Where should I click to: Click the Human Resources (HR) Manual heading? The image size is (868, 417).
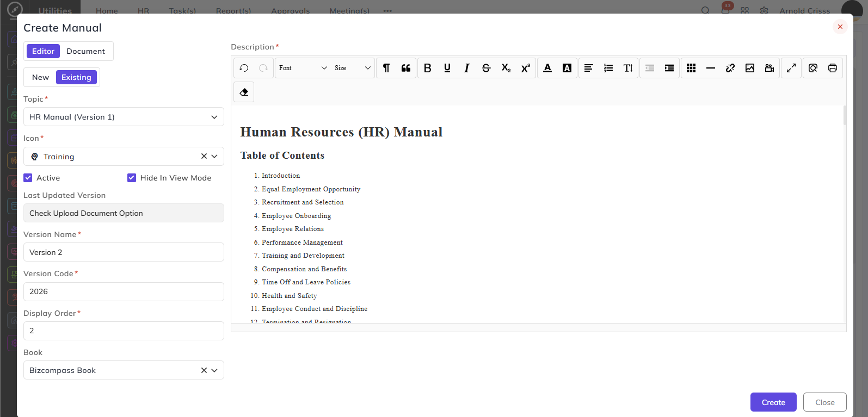click(x=341, y=132)
